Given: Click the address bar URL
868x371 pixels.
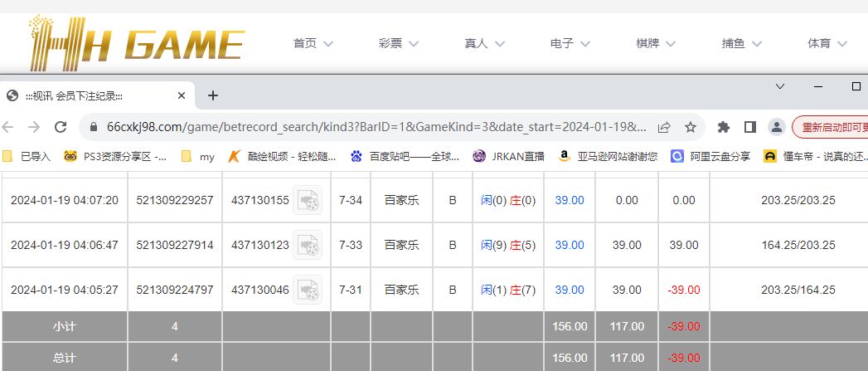Looking at the screenshot, I should (376, 127).
